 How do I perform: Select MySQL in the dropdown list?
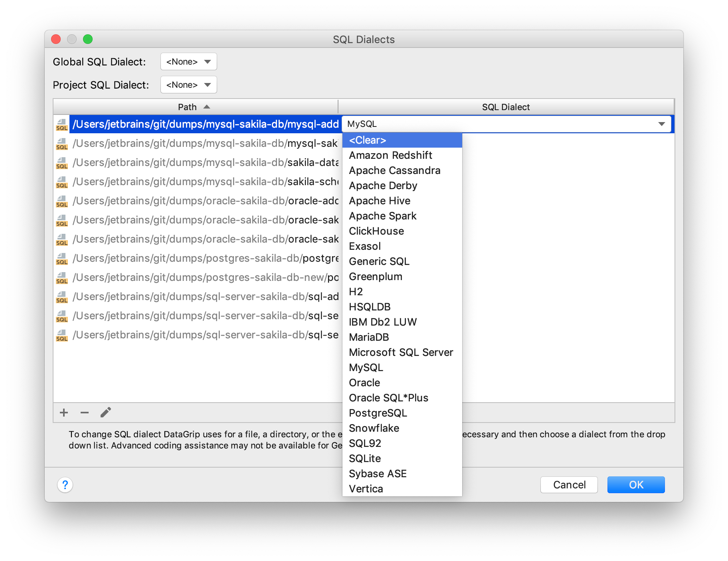[402, 367]
